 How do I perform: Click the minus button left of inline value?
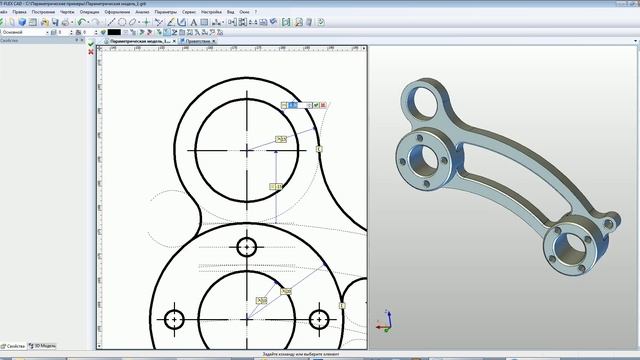(284, 105)
